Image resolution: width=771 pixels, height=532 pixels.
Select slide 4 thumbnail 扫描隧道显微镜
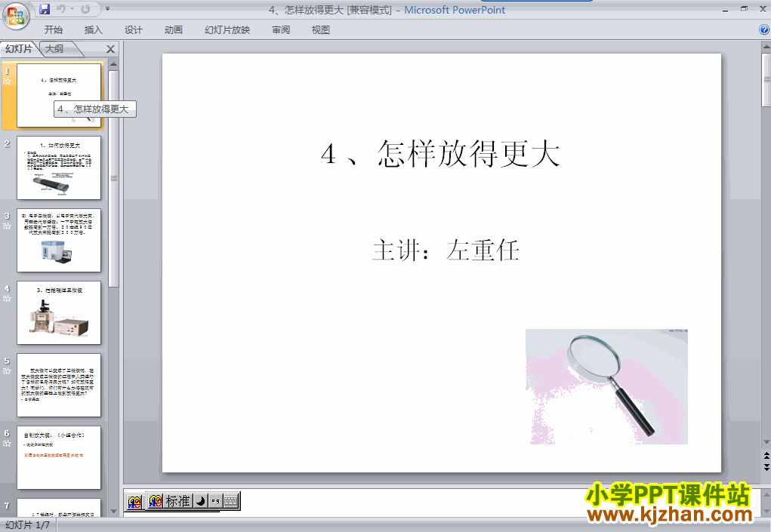[x=59, y=312]
